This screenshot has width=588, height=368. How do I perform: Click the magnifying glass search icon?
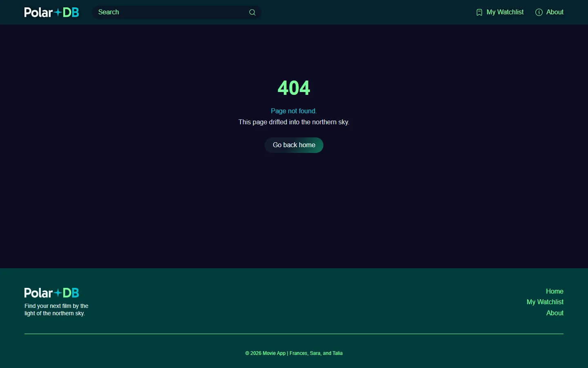[252, 12]
